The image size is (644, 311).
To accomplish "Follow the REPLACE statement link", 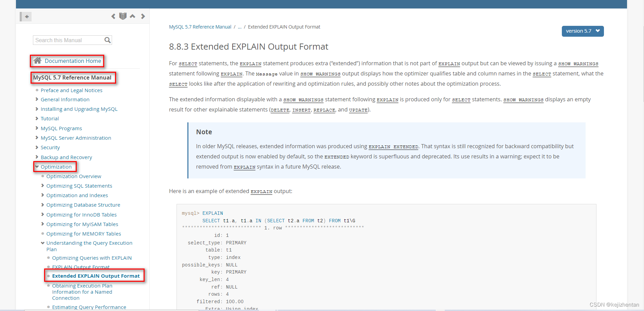I will pos(324,110).
